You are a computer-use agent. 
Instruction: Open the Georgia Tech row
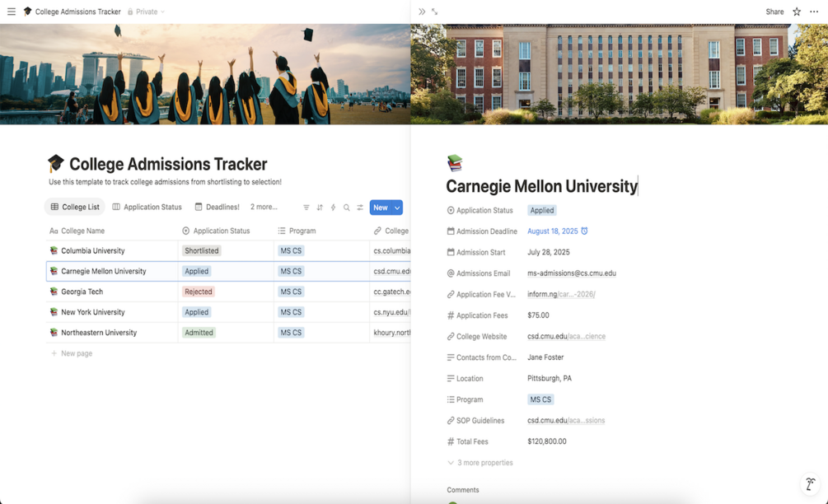click(x=82, y=292)
